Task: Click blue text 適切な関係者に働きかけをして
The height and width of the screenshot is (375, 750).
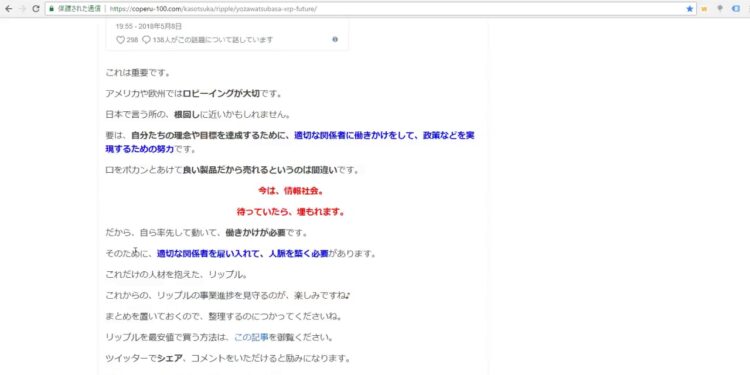Action: pos(354,135)
